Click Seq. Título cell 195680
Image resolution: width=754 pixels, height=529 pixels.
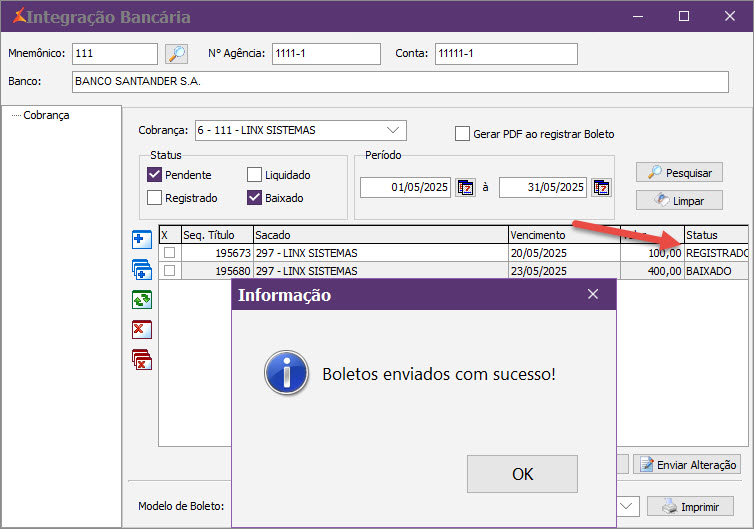tap(217, 271)
